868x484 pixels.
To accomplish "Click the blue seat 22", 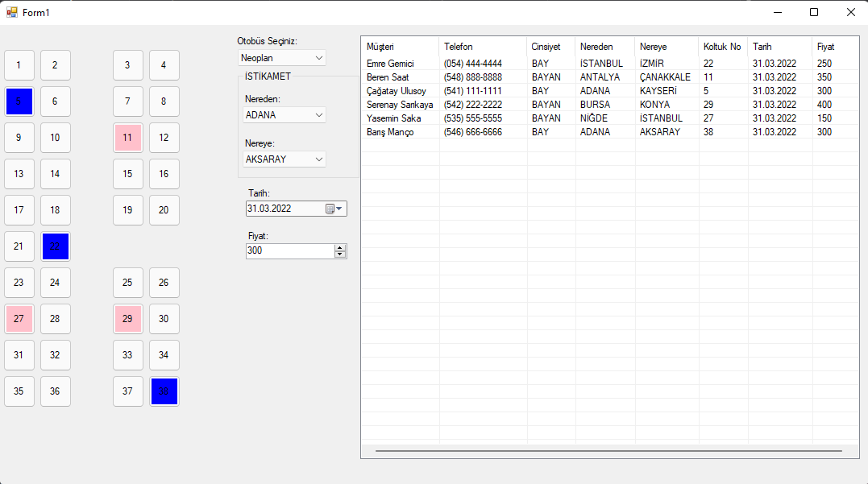I will click(56, 246).
